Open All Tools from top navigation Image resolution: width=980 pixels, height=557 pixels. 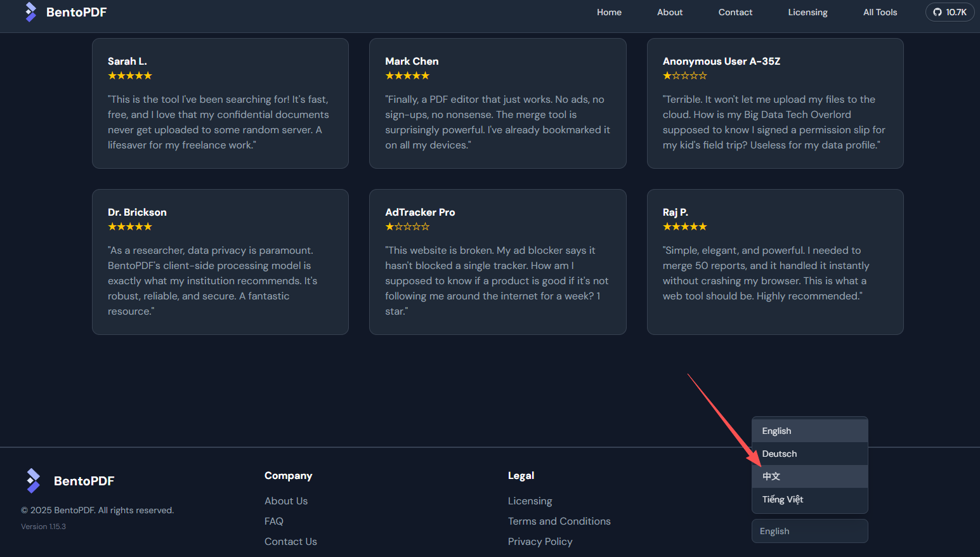tap(880, 12)
